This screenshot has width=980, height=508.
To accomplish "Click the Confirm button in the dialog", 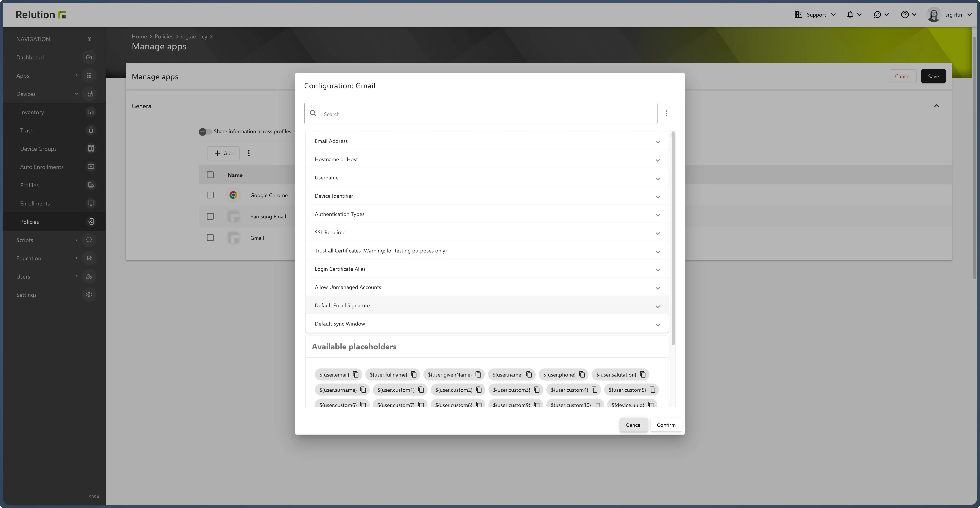I will tap(666, 425).
